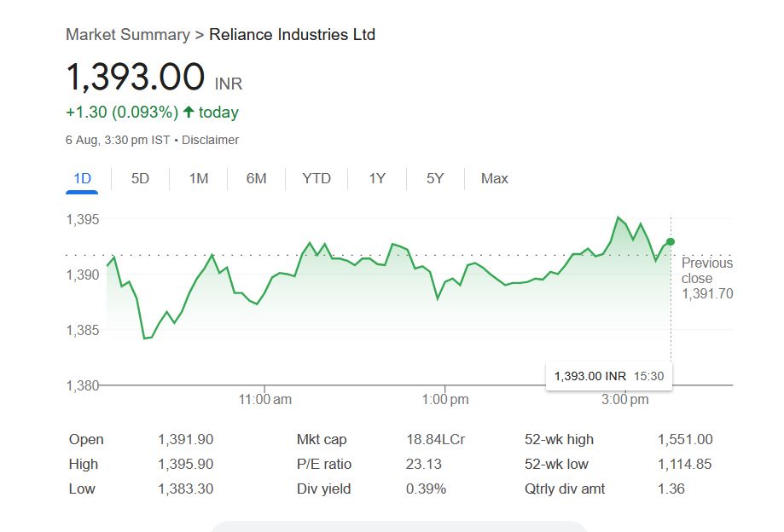
Task: Click the Disclaimer link
Action: pos(211,140)
